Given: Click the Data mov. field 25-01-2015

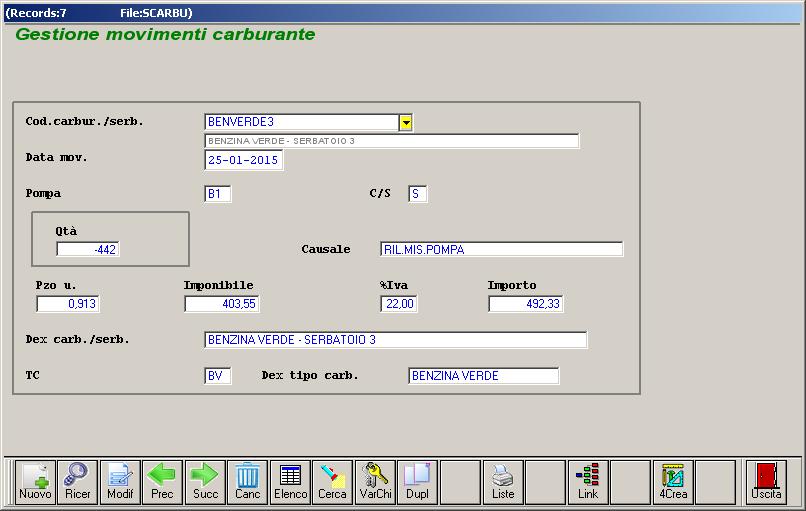Looking at the screenshot, I should 243,160.
